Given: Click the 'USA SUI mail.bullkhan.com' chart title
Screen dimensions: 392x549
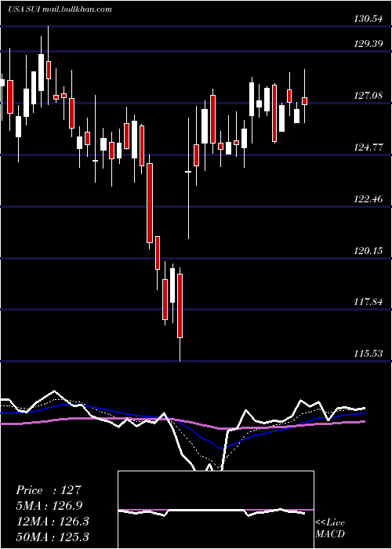Looking at the screenshot, I should point(60,9).
